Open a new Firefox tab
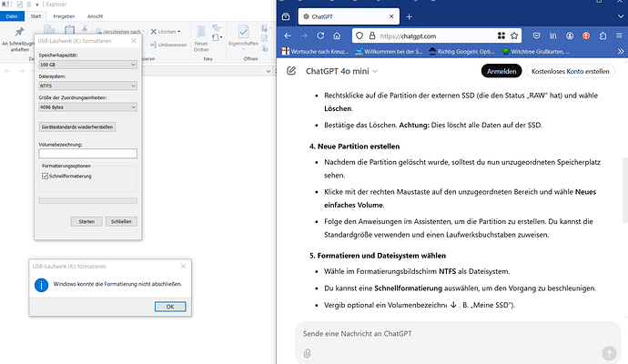Image resolution: width=628 pixels, height=364 pixels. pyautogui.click(x=409, y=16)
